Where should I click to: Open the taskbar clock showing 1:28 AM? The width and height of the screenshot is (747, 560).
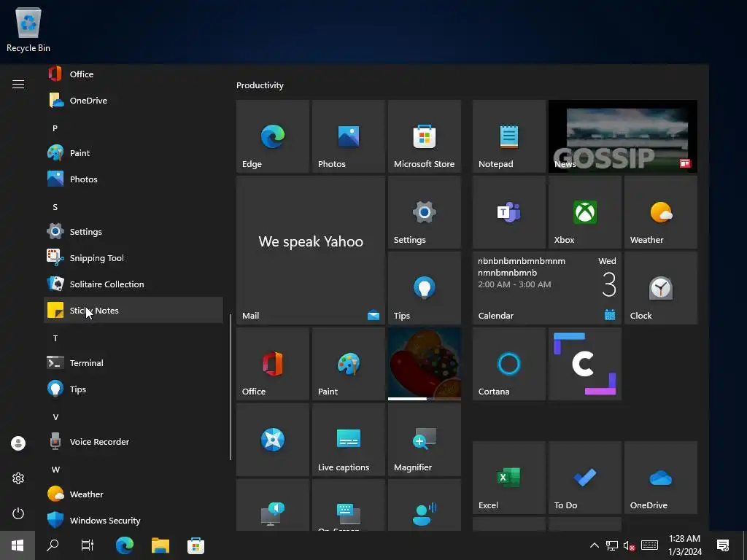(x=684, y=545)
